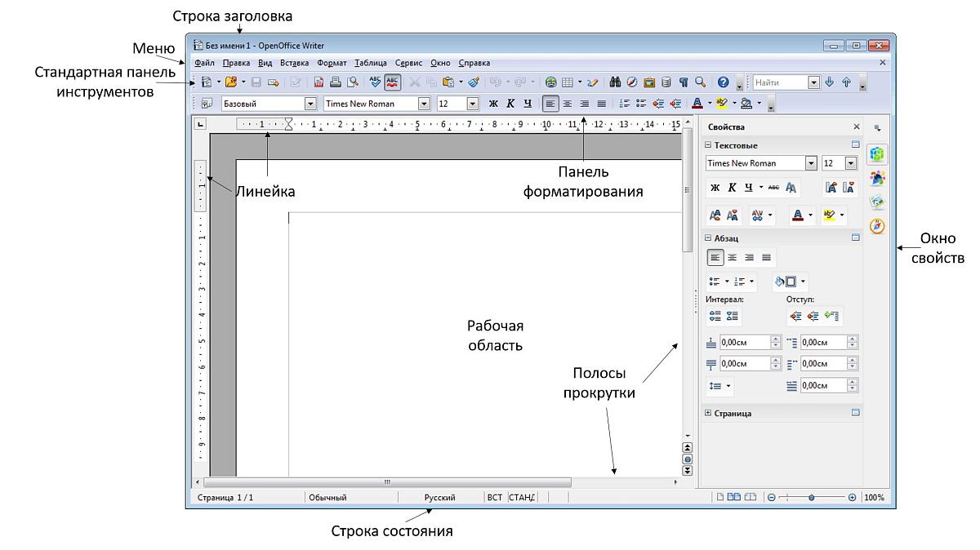Open OpenOffice Help question mark icon
This screenshot has height=550, width=980.
coord(723,82)
